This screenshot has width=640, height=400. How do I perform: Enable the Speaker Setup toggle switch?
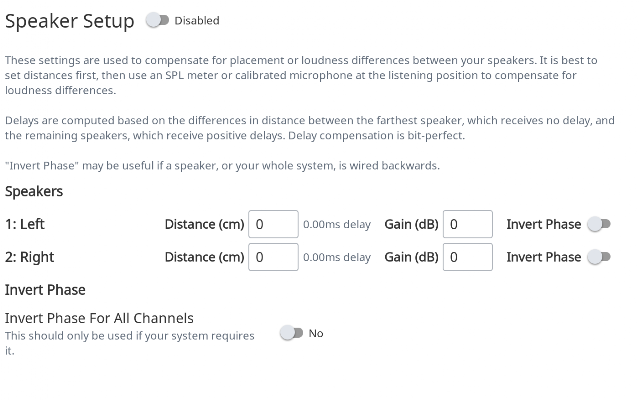pyautogui.click(x=157, y=20)
